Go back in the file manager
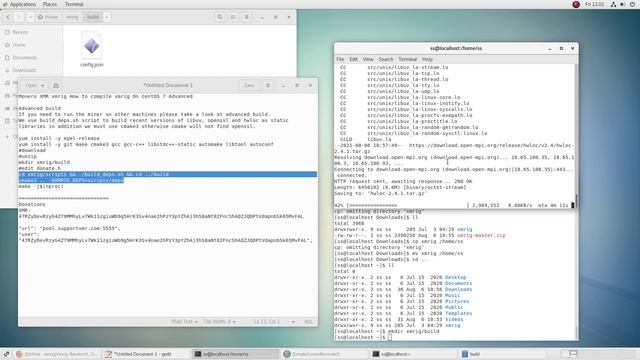640x360 pixels. coord(8,17)
